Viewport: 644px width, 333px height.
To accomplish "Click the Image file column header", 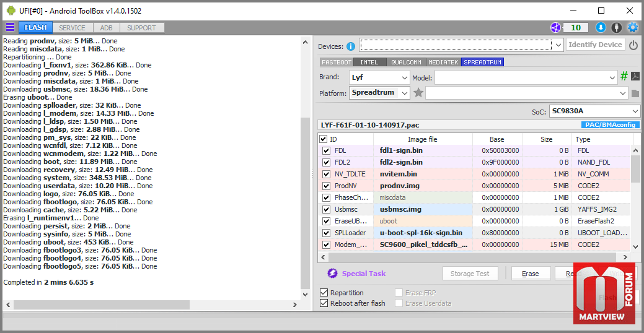I will [x=422, y=139].
